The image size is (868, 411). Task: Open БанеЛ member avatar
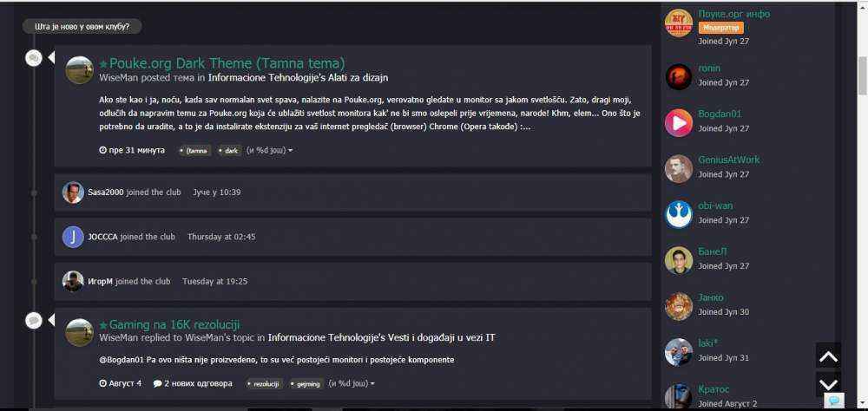tap(679, 260)
